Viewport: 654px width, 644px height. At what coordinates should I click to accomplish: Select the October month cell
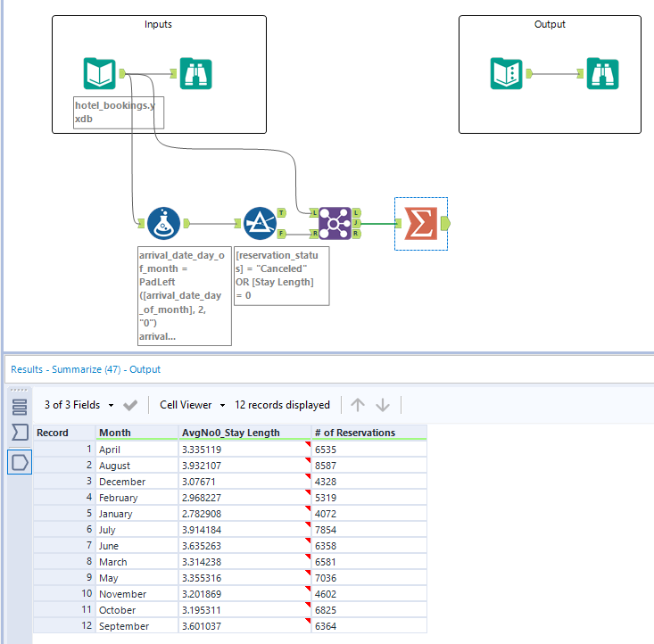[137, 610]
